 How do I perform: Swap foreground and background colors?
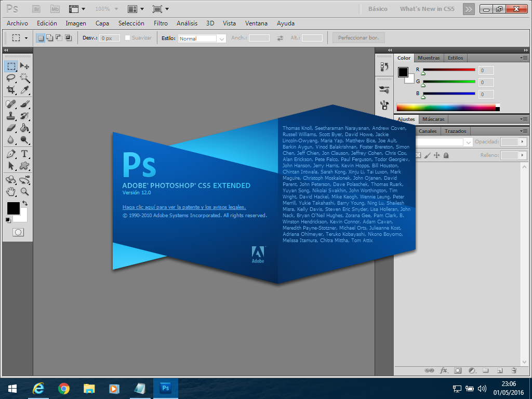[x=25, y=203]
